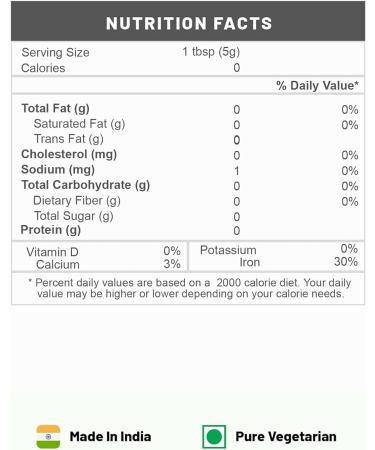Click the Dietary Fiber (g) label
This screenshot has width=375, height=450.
[77, 201]
